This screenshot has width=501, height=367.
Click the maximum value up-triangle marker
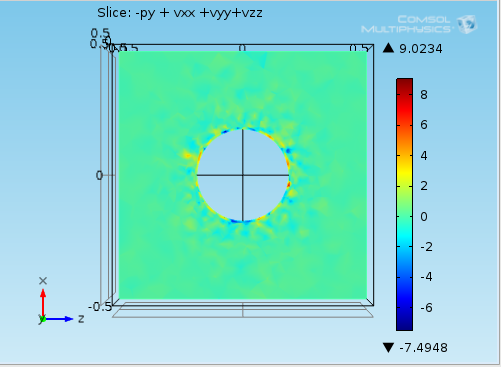[x=388, y=48]
